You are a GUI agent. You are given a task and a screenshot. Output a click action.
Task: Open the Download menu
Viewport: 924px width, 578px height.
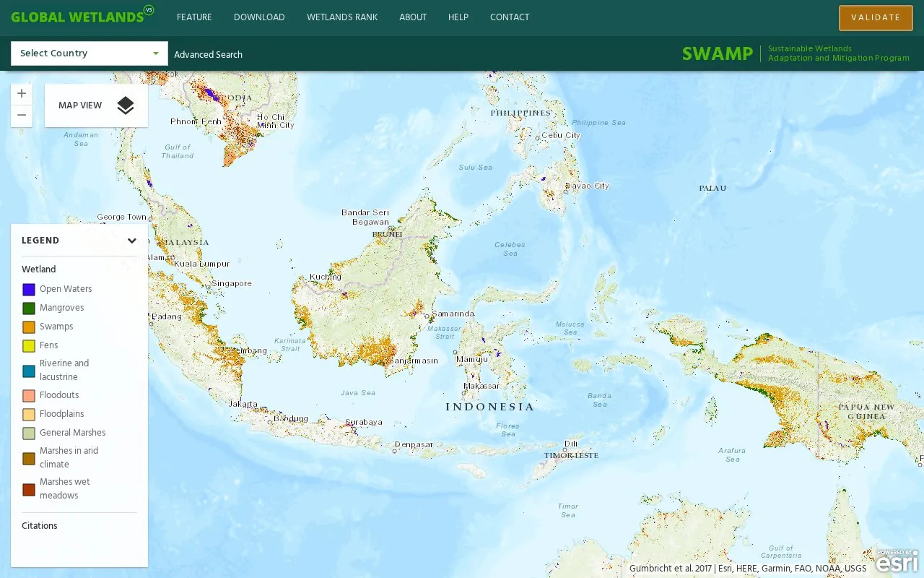coord(259,17)
